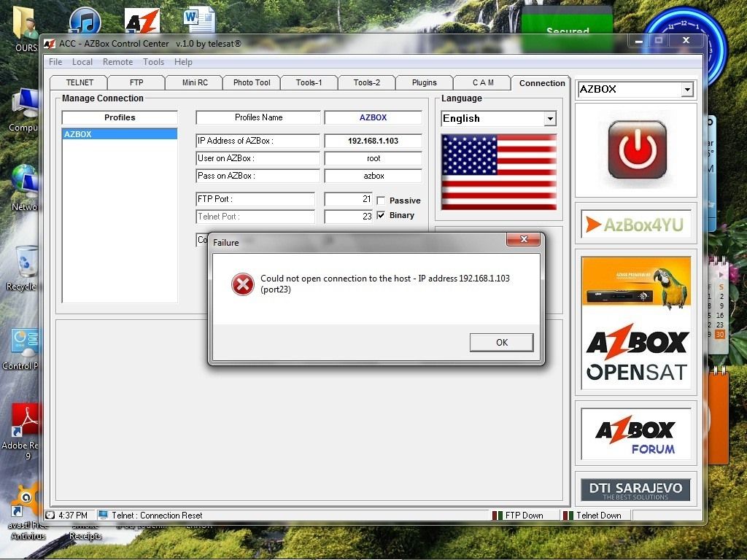Click the Telnet Port field showing 23
The width and height of the screenshot is (747, 560).
coord(348,216)
